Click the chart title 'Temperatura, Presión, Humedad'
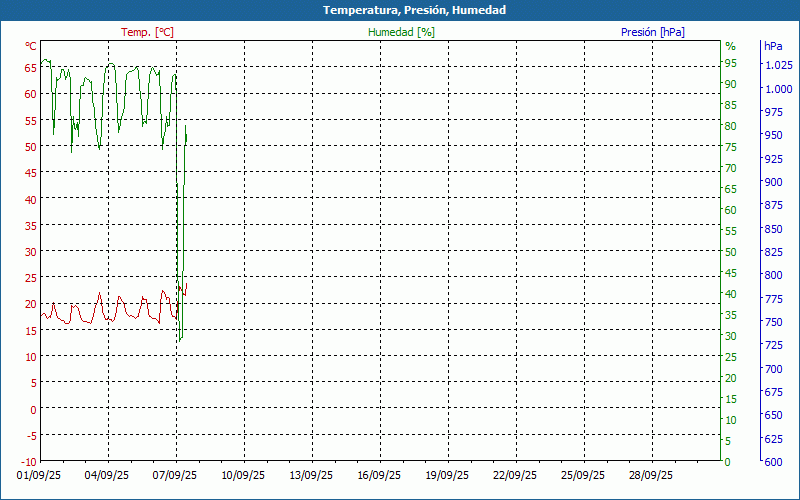The image size is (800, 500). point(414,10)
